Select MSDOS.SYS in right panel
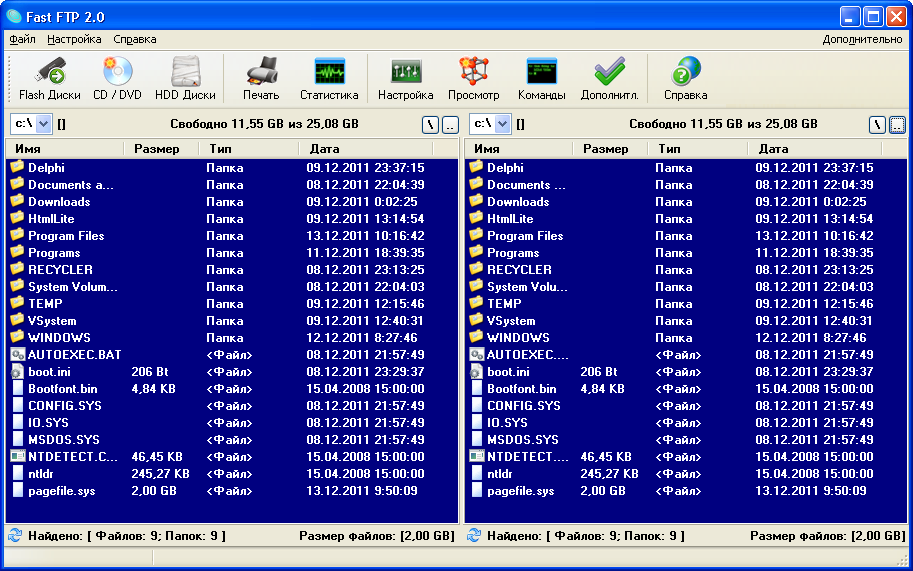The height and width of the screenshot is (571, 913). [x=522, y=439]
